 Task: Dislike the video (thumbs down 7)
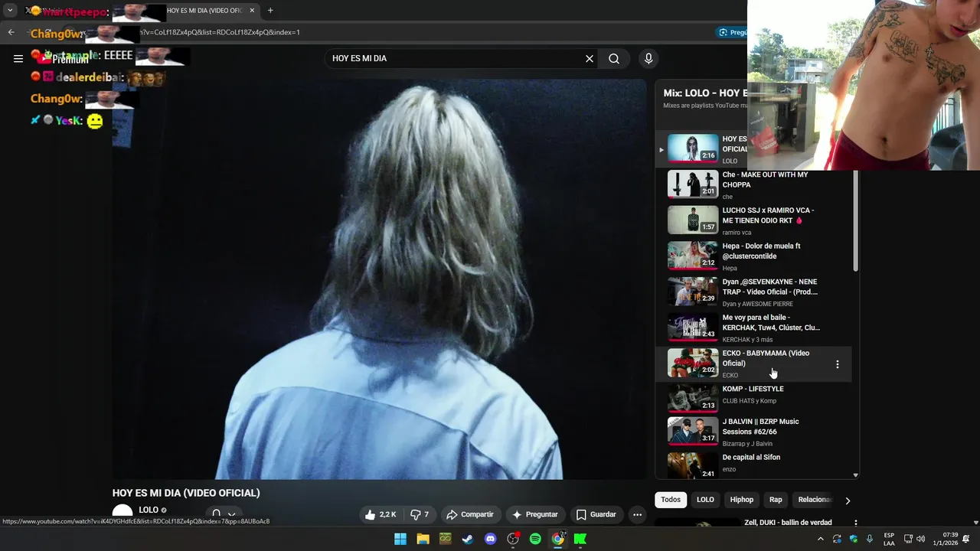coord(420,514)
